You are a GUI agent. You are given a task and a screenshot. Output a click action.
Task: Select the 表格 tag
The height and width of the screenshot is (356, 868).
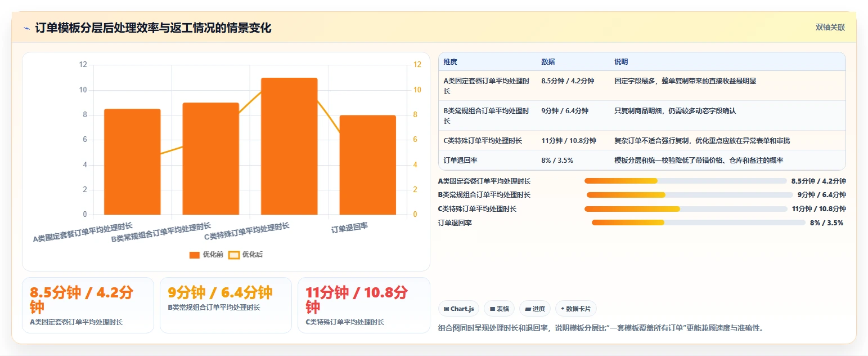(499, 309)
